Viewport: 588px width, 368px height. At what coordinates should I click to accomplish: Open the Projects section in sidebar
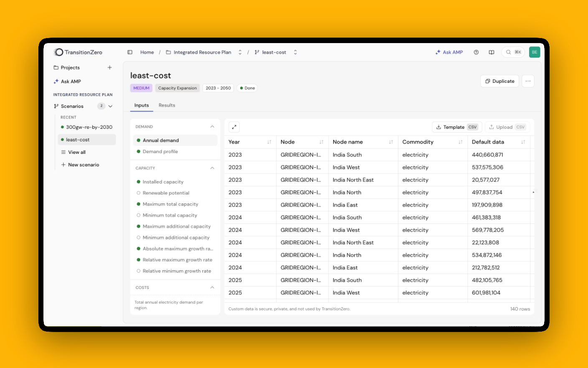66,67
